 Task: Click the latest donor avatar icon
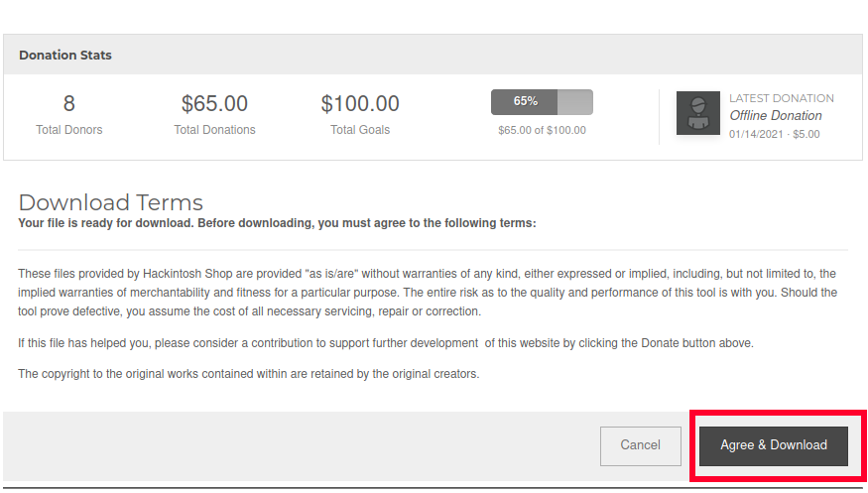click(x=697, y=113)
